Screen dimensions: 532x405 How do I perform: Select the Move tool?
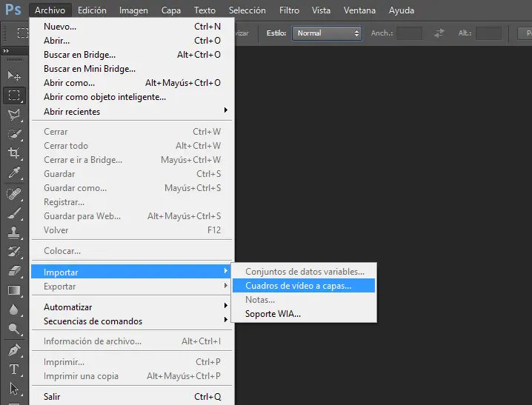pyautogui.click(x=14, y=76)
